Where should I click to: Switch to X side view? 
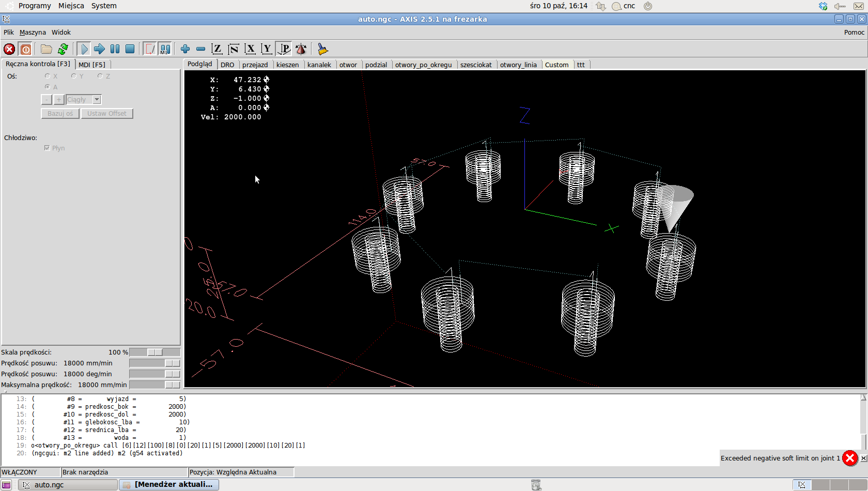tap(250, 49)
